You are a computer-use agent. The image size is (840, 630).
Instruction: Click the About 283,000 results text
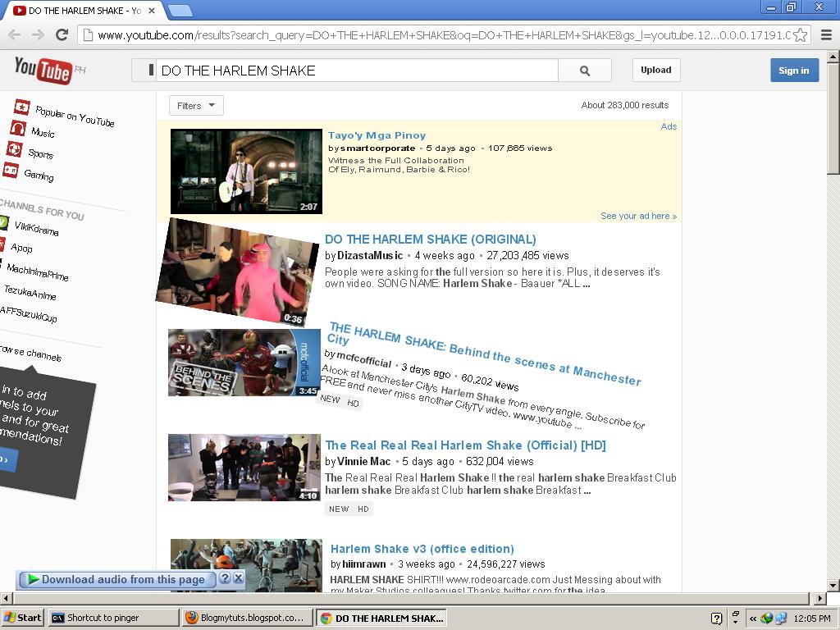click(x=625, y=105)
